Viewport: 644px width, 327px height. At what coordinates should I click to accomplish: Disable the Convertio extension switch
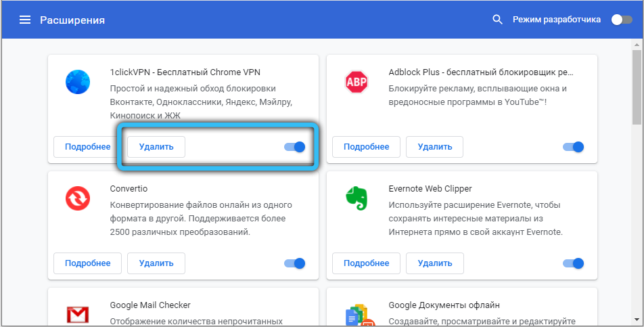[295, 263]
